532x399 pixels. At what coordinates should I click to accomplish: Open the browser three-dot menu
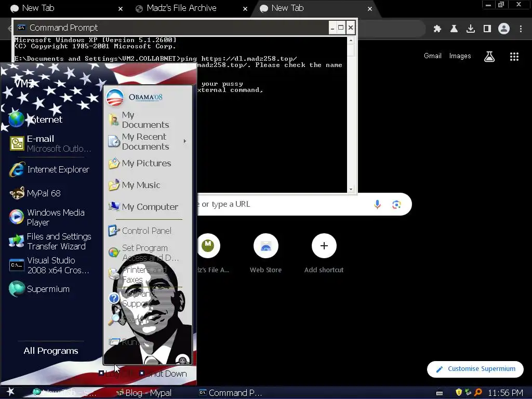pos(521,29)
